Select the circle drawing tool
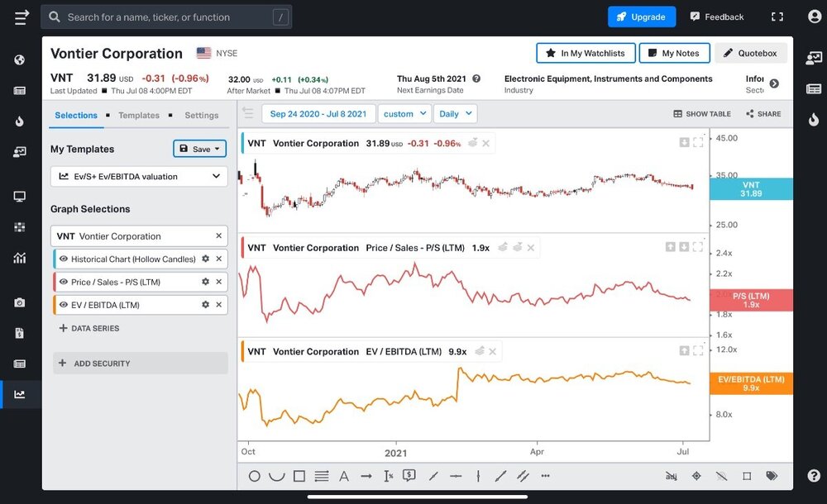This screenshot has width=827, height=504. pyautogui.click(x=254, y=477)
